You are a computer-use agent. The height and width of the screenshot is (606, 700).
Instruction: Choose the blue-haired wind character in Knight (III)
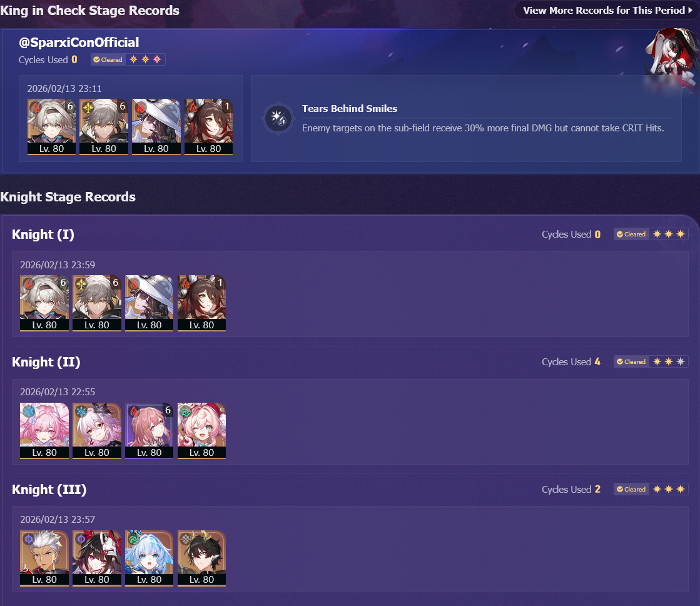pos(149,558)
